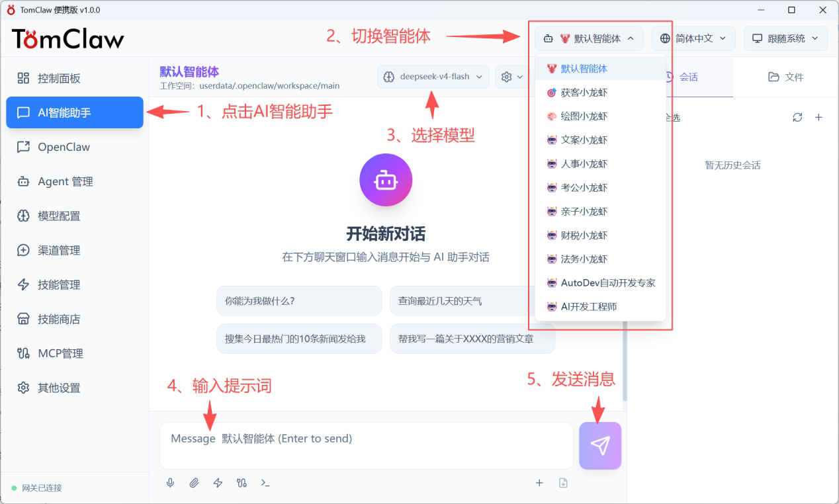Choose 默认智能体 from the agent list
839x504 pixels.
pos(600,69)
